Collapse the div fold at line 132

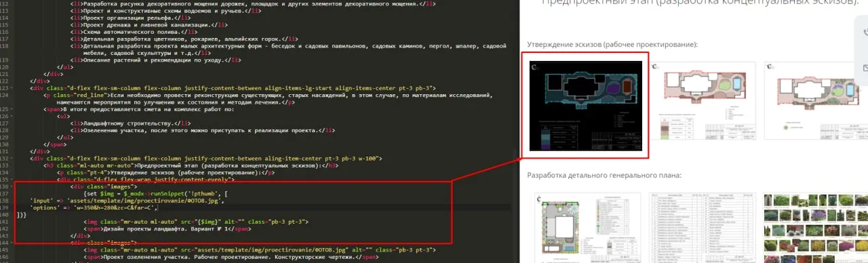click(x=13, y=158)
